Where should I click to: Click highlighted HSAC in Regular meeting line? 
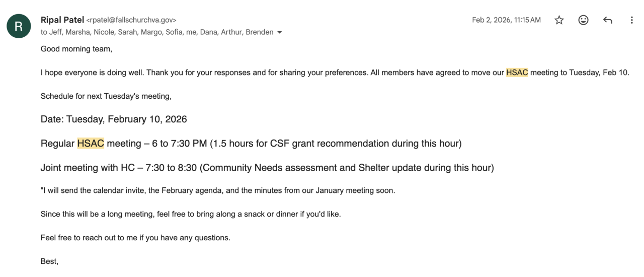coord(91,144)
